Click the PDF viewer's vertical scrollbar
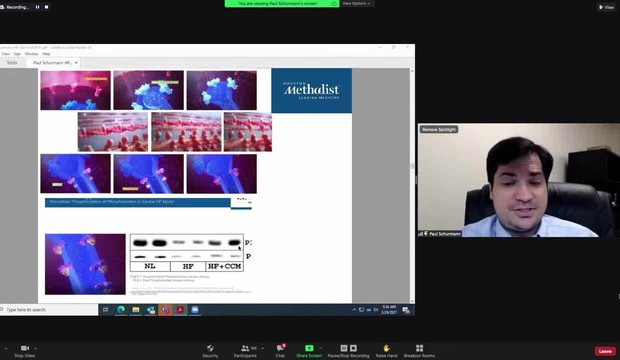 tap(412, 186)
